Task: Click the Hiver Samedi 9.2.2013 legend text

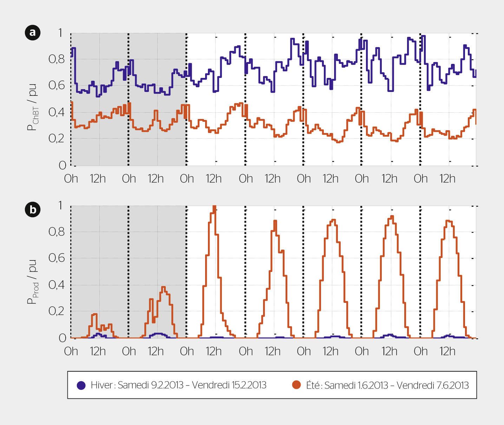Action: coord(178,385)
